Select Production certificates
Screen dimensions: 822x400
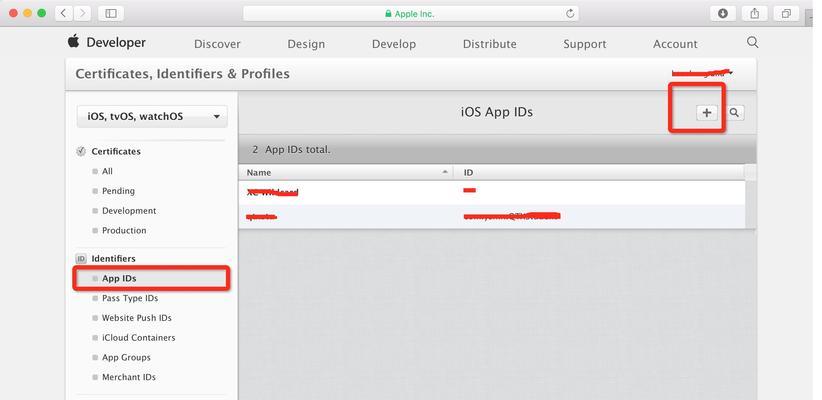(x=124, y=230)
